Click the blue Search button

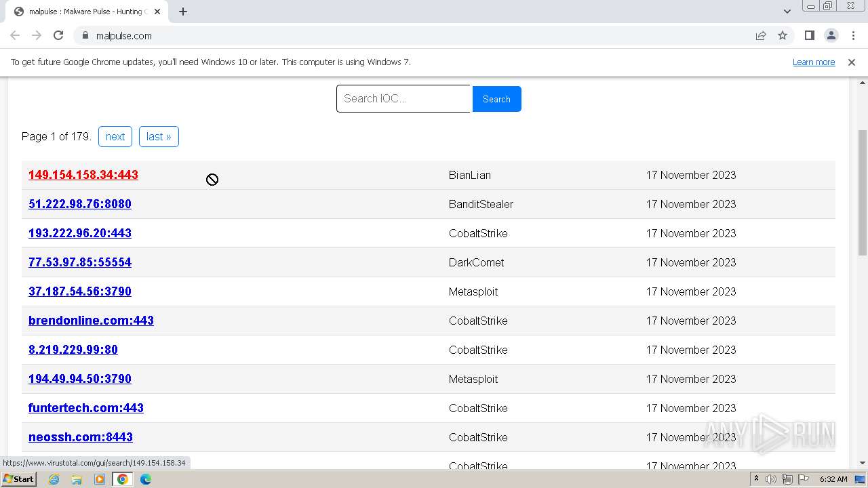[496, 99]
